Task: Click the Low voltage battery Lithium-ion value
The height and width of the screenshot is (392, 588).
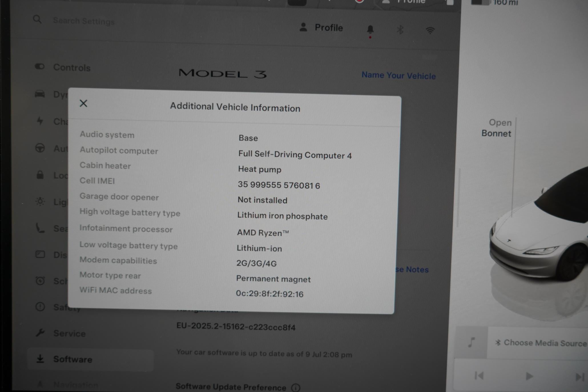Action: pyautogui.click(x=259, y=248)
